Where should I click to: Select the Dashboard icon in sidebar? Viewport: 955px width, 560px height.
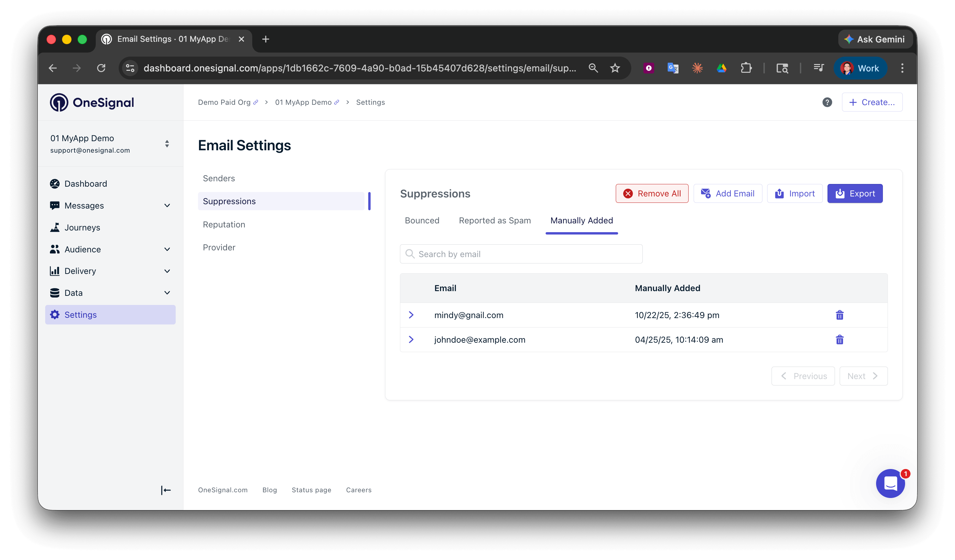coord(55,183)
